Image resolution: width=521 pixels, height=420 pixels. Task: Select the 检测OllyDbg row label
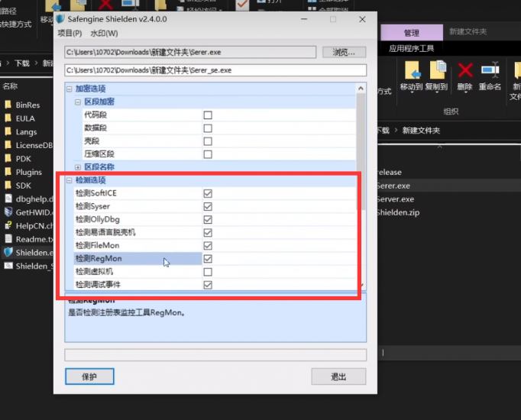98,219
